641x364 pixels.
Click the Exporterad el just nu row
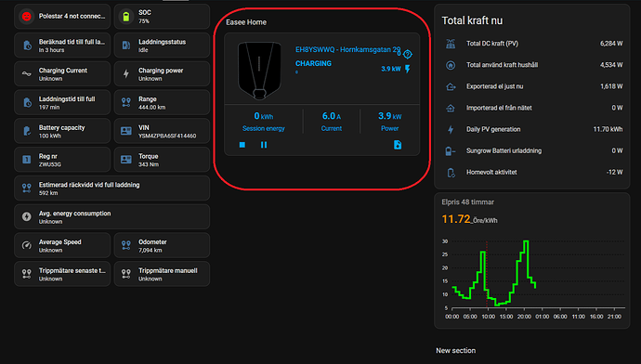coord(532,86)
